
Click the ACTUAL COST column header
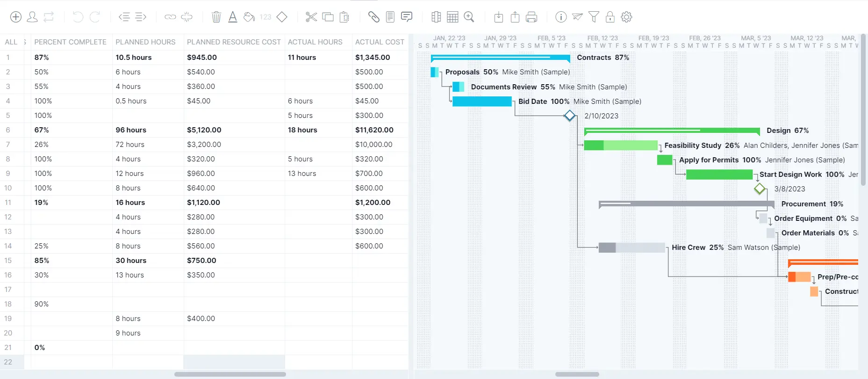click(380, 42)
